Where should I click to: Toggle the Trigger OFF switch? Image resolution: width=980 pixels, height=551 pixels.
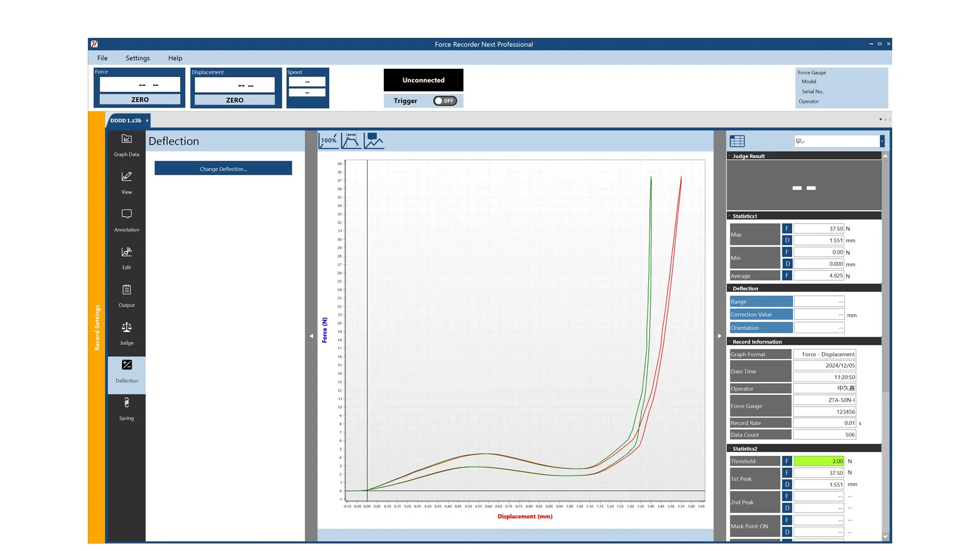pyautogui.click(x=445, y=101)
